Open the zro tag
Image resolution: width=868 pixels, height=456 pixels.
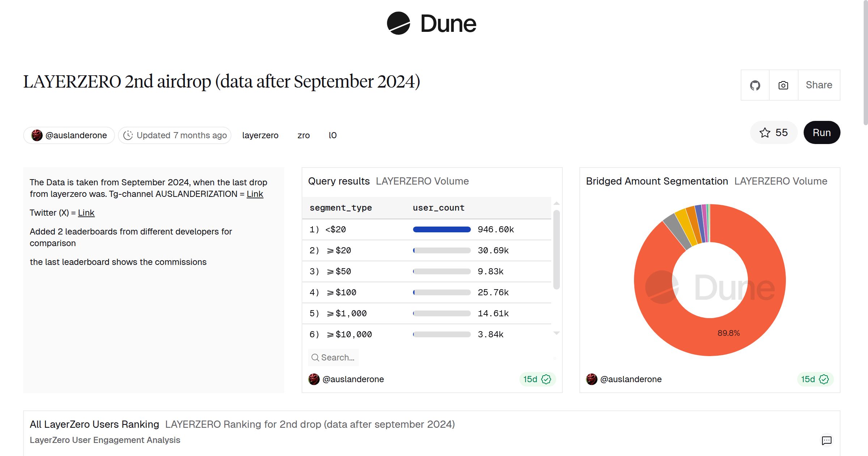[304, 135]
